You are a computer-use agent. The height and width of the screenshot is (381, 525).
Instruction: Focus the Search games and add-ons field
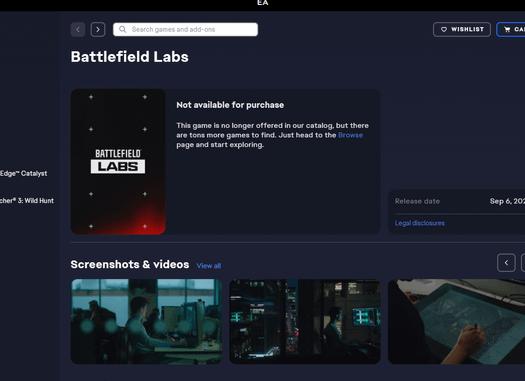(x=185, y=29)
